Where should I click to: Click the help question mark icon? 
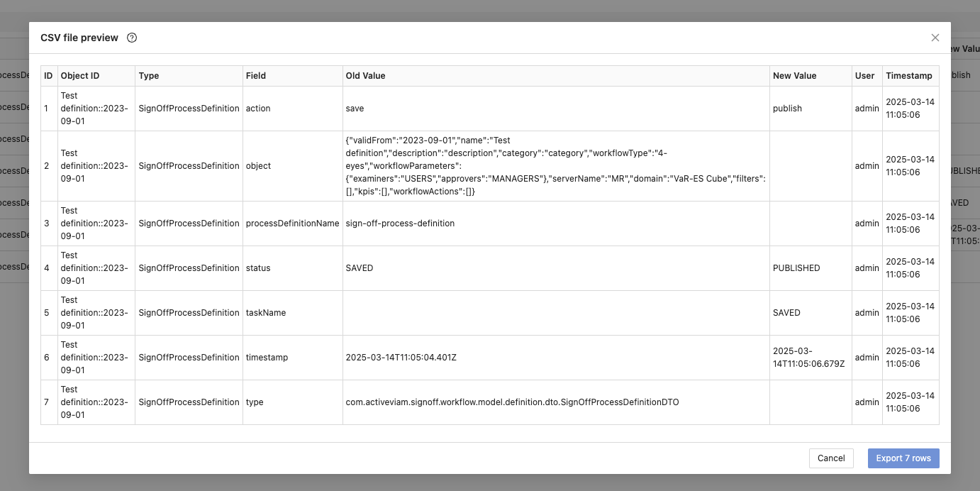[x=132, y=38]
